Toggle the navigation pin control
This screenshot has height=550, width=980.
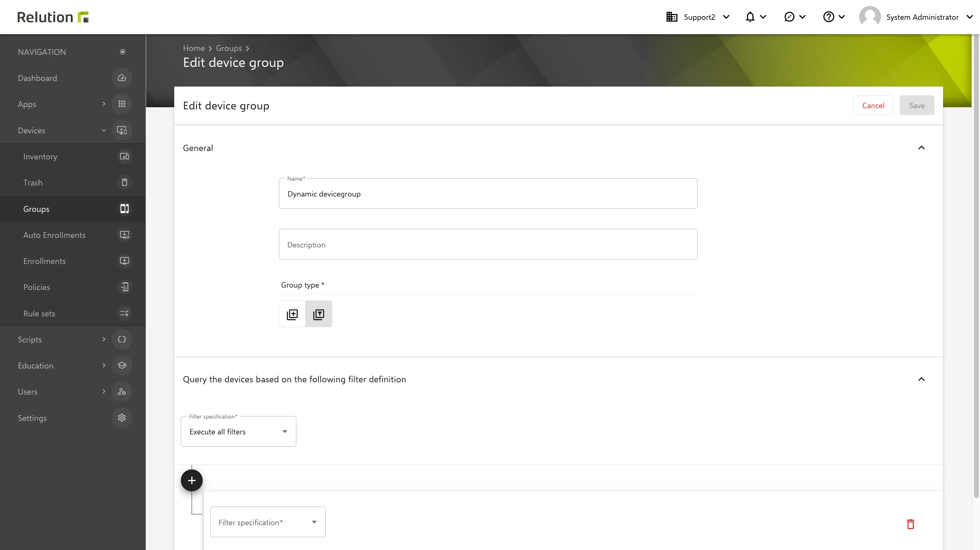(x=122, y=52)
